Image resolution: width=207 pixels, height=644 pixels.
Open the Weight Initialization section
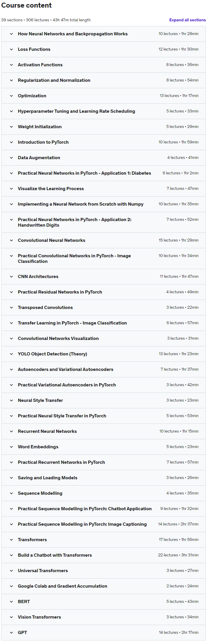[x=40, y=127]
